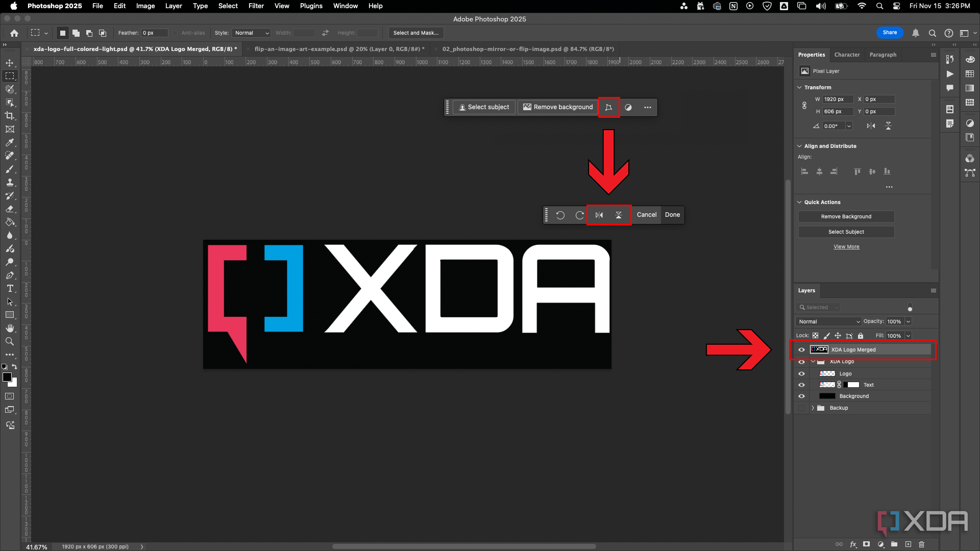The height and width of the screenshot is (551, 980).
Task: Toggle visibility of the Text layer
Action: tap(801, 385)
